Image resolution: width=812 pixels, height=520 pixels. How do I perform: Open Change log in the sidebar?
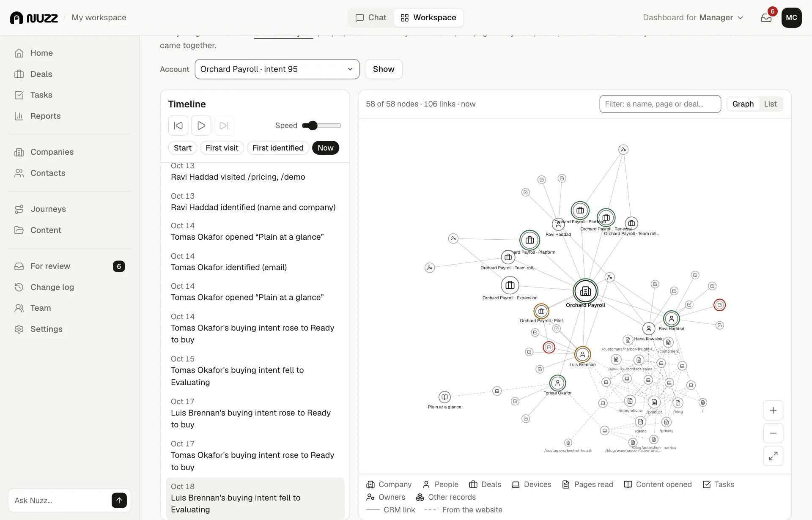pos(70,287)
